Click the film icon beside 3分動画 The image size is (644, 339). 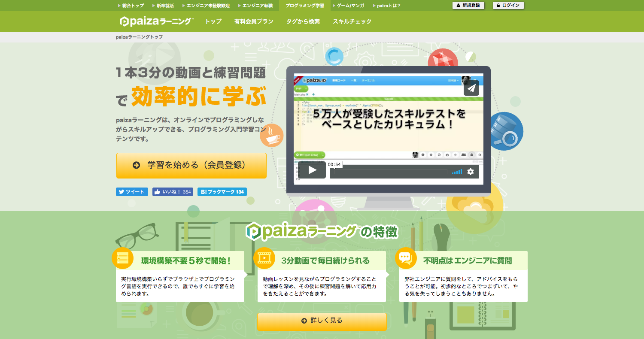(x=264, y=258)
